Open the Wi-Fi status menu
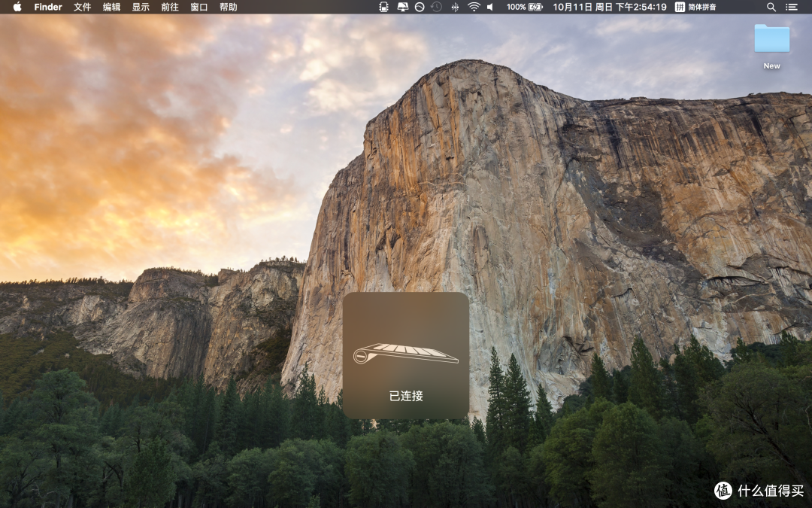The width and height of the screenshot is (812, 508). click(474, 7)
